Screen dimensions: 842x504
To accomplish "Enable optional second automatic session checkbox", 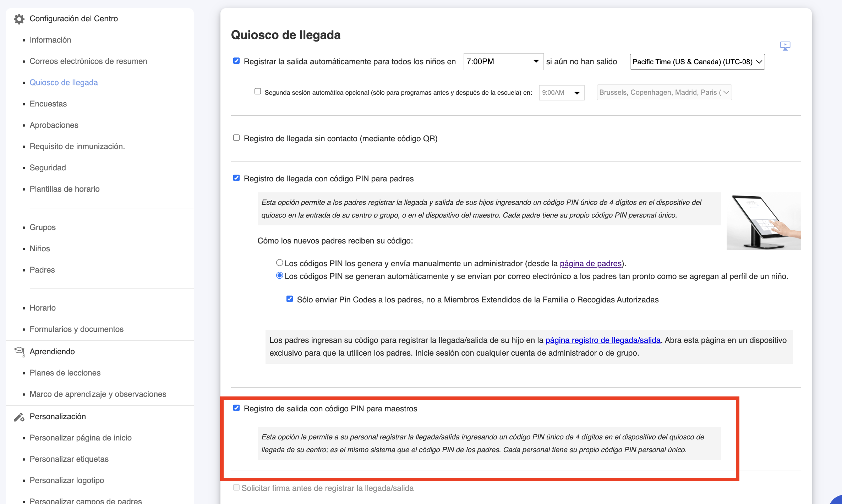I will (258, 92).
